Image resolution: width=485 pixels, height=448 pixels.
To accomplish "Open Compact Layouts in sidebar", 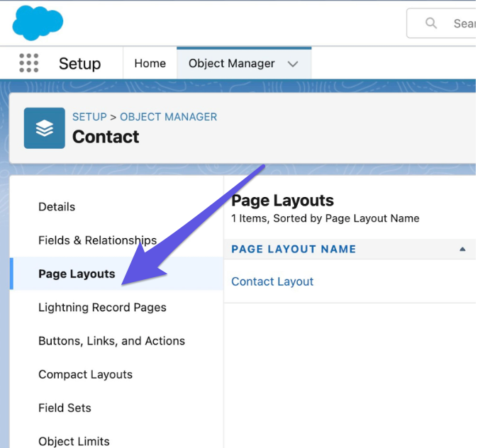I will click(x=85, y=374).
